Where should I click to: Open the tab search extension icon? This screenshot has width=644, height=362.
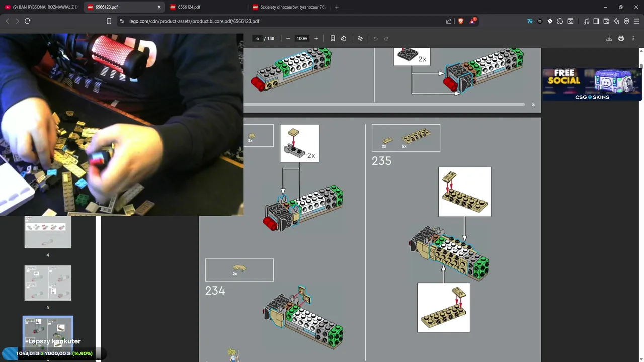570,21
